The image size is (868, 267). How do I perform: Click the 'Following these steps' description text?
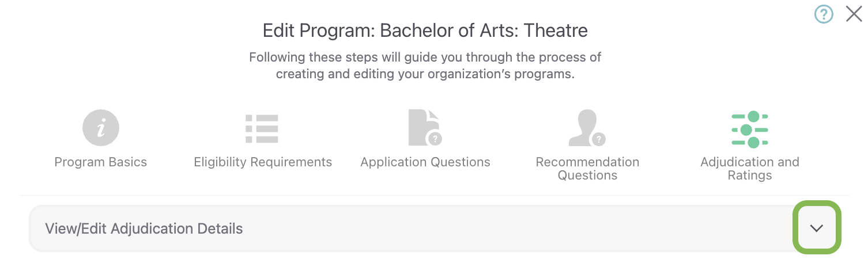pyautogui.click(x=425, y=66)
